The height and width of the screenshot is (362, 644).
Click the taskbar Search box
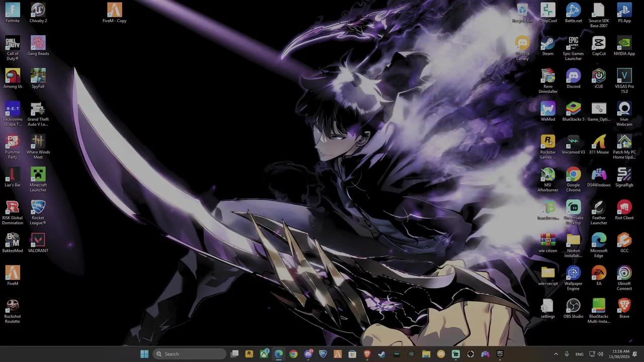tap(190, 354)
